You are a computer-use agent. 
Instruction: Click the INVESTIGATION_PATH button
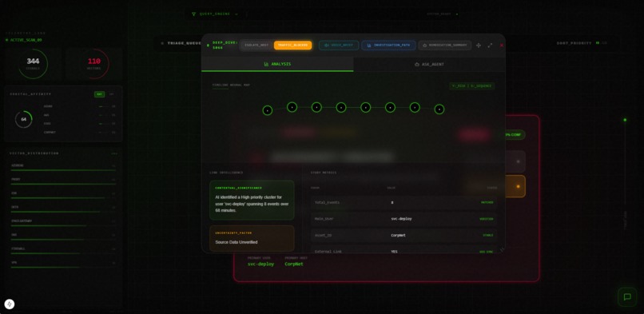[388, 46]
